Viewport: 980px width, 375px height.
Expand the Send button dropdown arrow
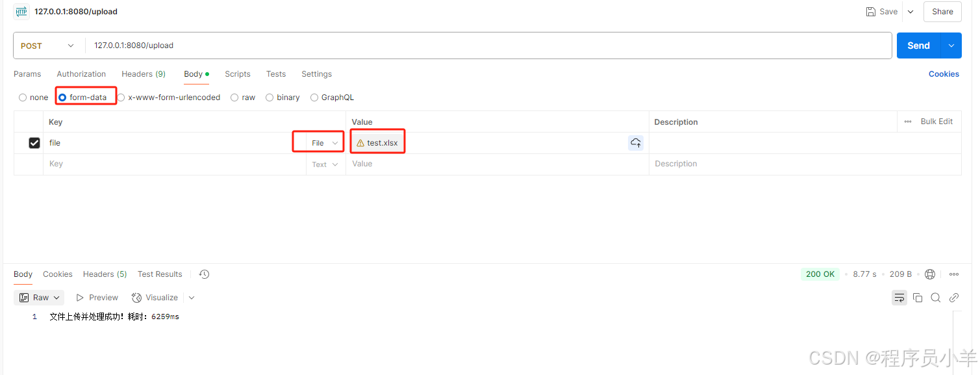point(950,45)
